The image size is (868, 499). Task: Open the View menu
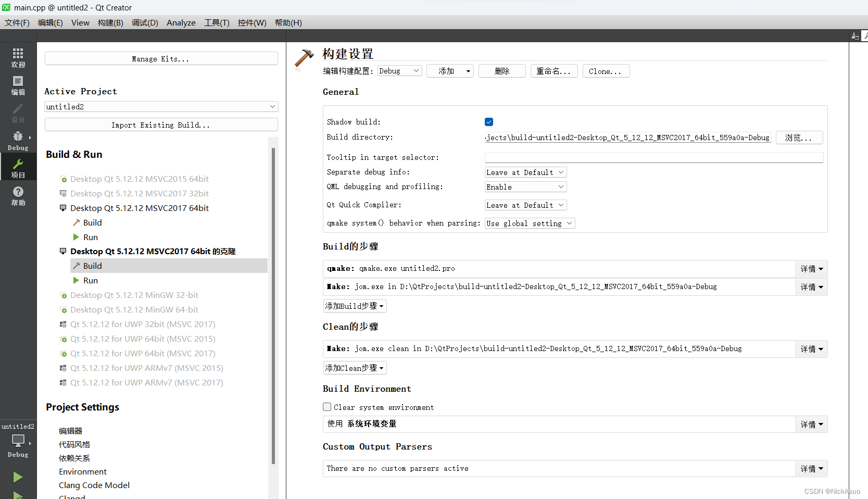click(80, 22)
